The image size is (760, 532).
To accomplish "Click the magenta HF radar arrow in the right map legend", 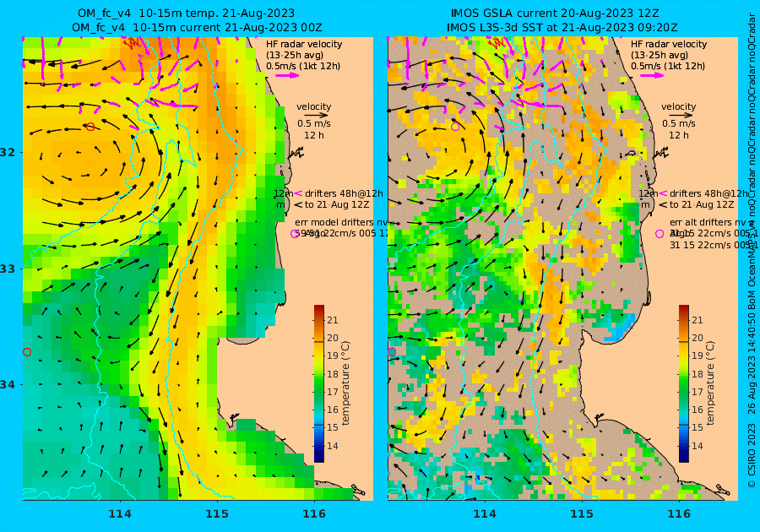I will [x=653, y=75].
